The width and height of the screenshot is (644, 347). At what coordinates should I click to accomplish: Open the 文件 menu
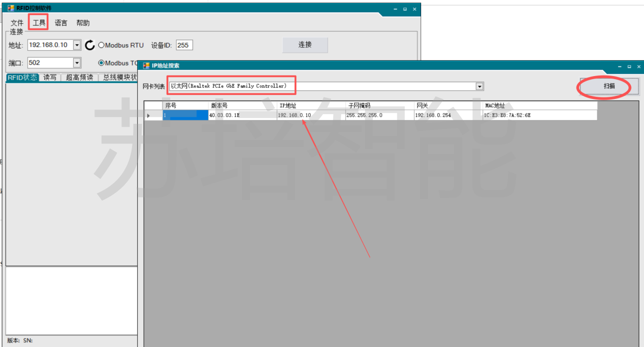coord(17,23)
